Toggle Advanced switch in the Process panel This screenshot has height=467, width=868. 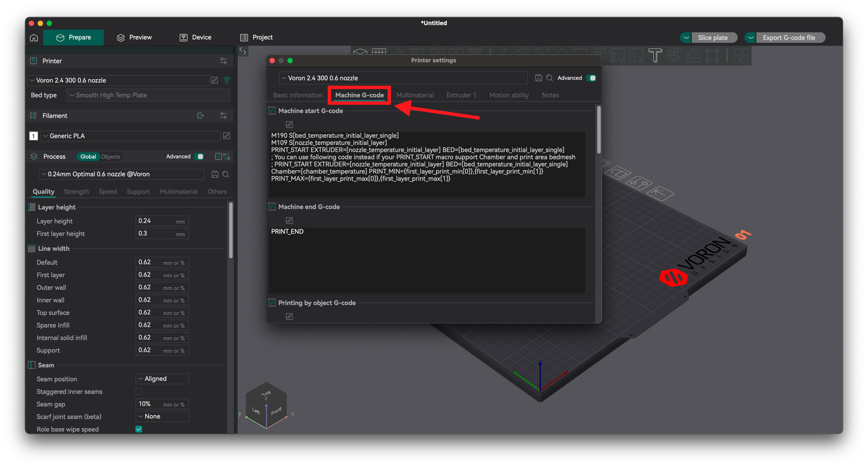click(x=199, y=156)
